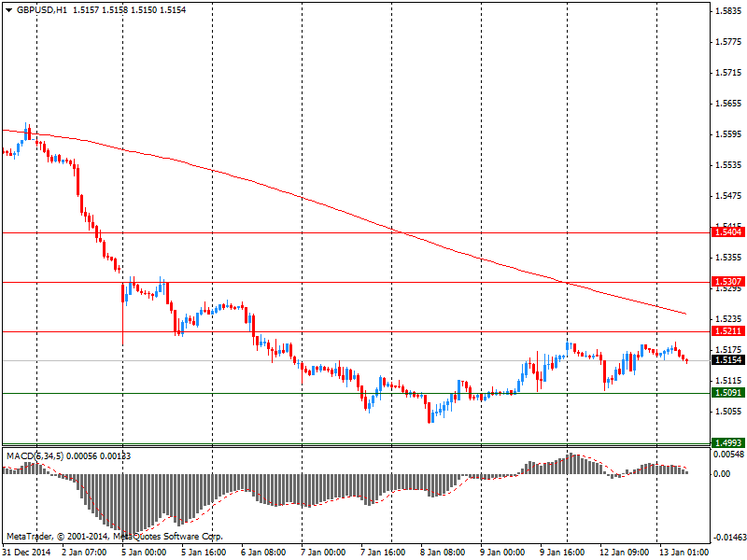The image size is (747, 560).
Task: Click the 8 Jan 08:00 time axis label
Action: pyautogui.click(x=443, y=553)
